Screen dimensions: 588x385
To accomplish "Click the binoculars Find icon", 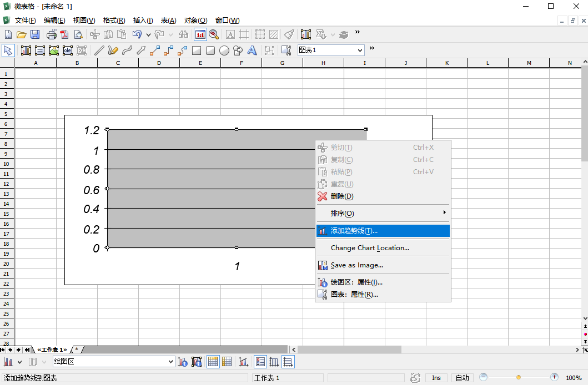I will click(x=183, y=34).
